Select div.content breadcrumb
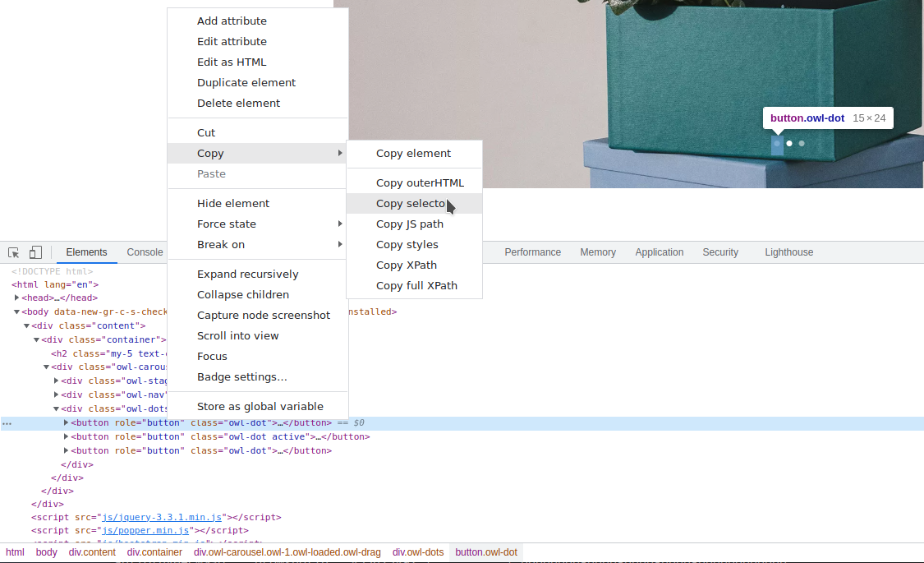924x563 pixels. [x=92, y=552]
